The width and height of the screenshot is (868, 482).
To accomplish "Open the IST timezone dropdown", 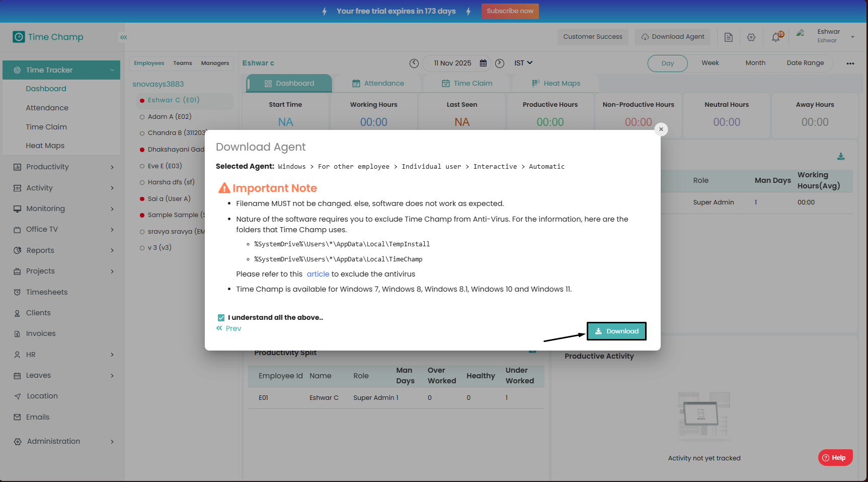I will point(523,63).
